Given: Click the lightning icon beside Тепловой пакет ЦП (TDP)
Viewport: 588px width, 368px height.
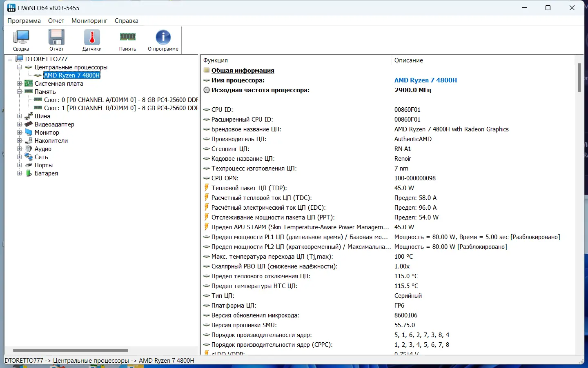Looking at the screenshot, I should pyautogui.click(x=207, y=188).
